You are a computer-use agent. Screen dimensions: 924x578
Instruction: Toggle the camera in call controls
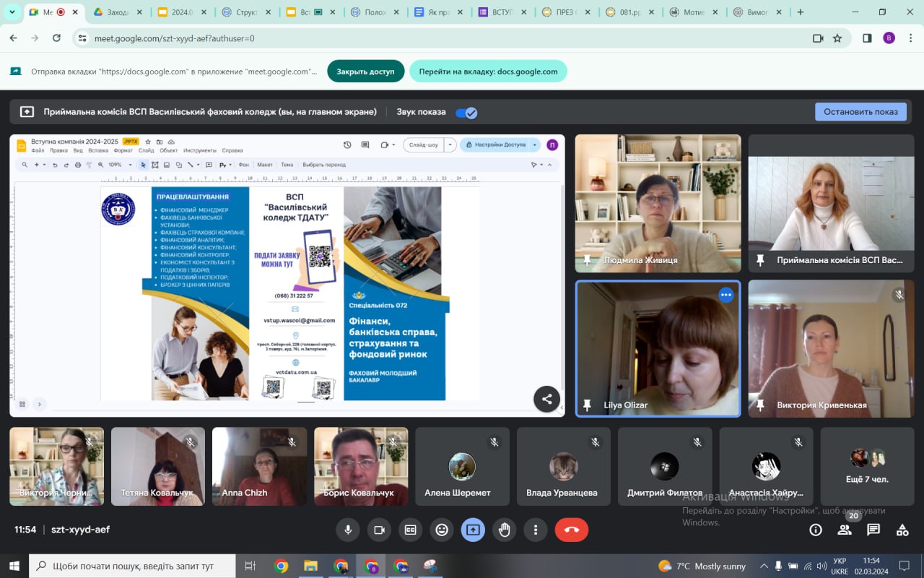(x=379, y=530)
